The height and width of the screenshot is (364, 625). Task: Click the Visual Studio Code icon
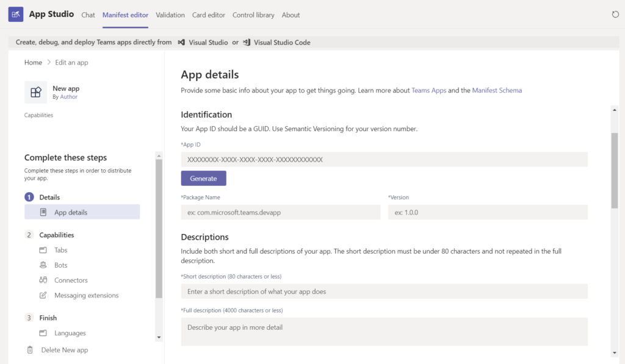pyautogui.click(x=247, y=43)
